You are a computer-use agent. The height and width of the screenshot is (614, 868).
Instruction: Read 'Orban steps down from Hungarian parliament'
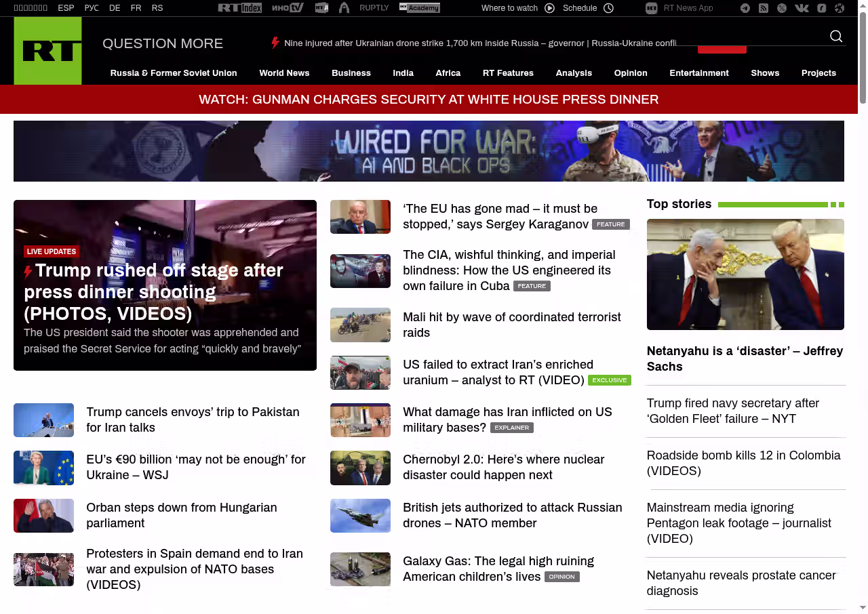[181, 515]
